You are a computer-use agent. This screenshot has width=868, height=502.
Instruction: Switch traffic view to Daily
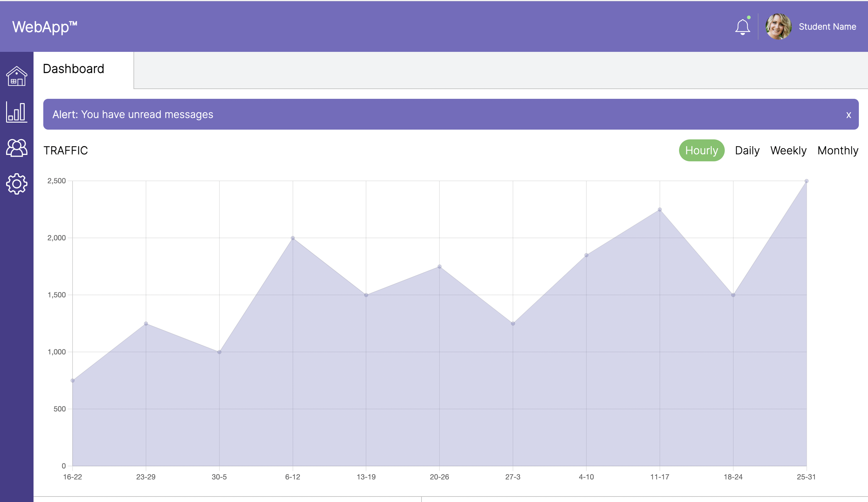(747, 150)
